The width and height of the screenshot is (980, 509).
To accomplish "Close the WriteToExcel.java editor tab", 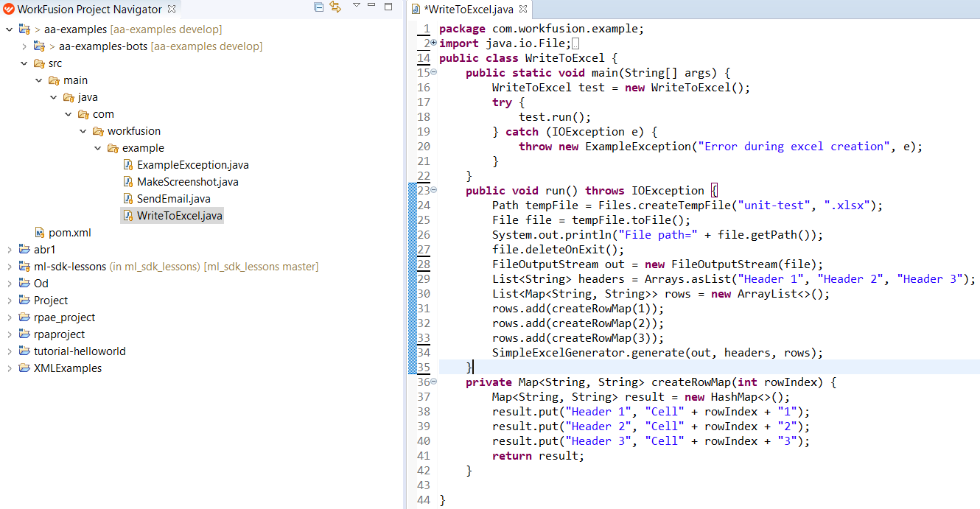I will pos(523,10).
